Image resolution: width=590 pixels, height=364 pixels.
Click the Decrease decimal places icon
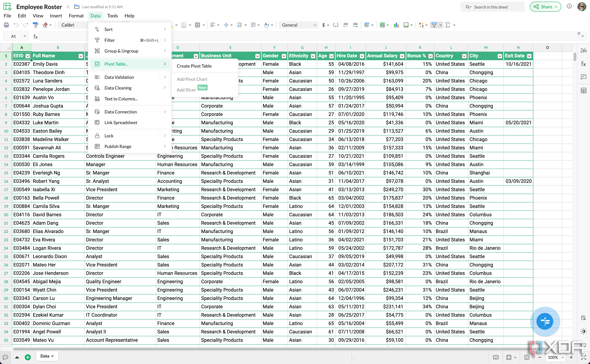click(346, 25)
